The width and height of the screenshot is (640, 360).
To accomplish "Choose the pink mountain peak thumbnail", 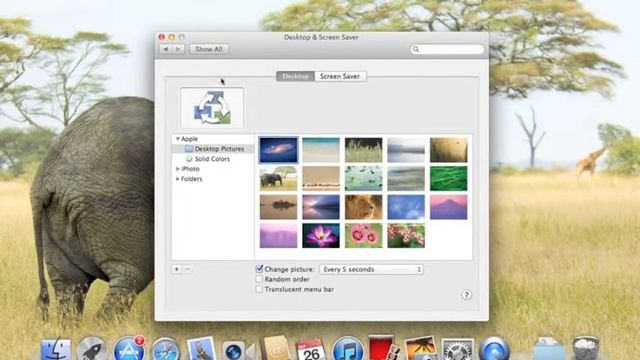I will point(448,207).
